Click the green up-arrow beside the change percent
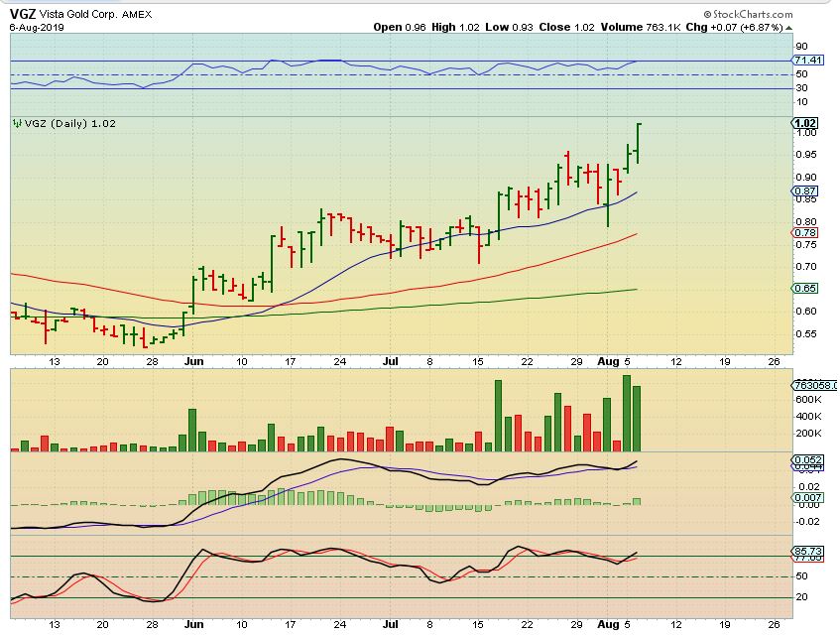 (789, 28)
